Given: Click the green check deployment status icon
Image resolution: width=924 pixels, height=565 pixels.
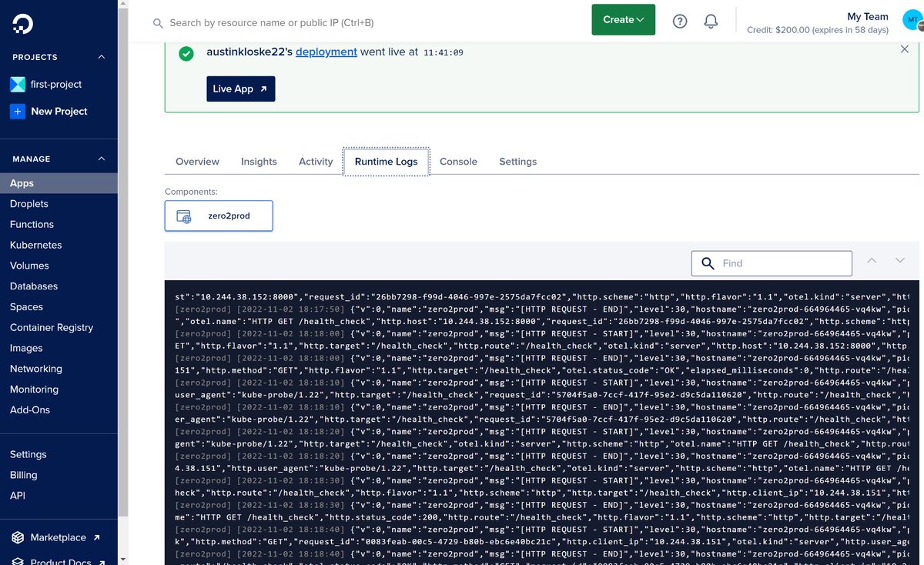Looking at the screenshot, I should pos(186,54).
